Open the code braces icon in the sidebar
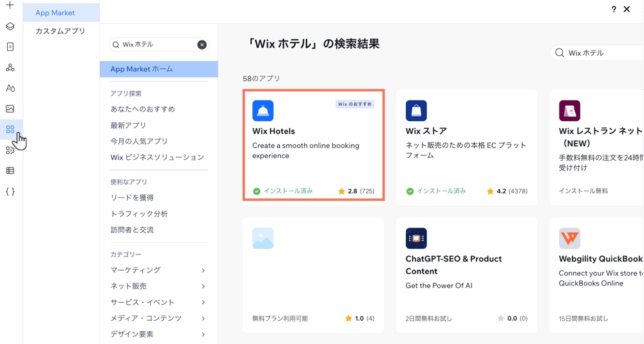644x344 pixels. [10, 191]
